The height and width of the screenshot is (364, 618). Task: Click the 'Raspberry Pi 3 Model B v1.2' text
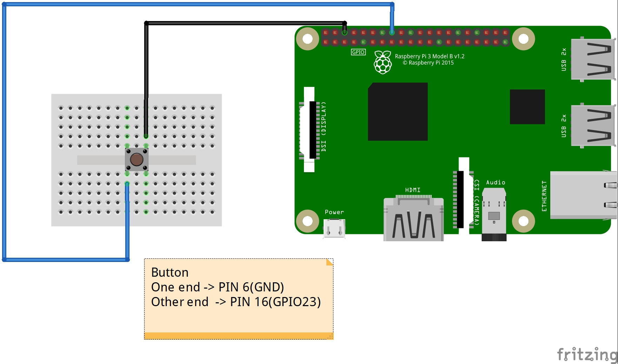click(x=430, y=56)
